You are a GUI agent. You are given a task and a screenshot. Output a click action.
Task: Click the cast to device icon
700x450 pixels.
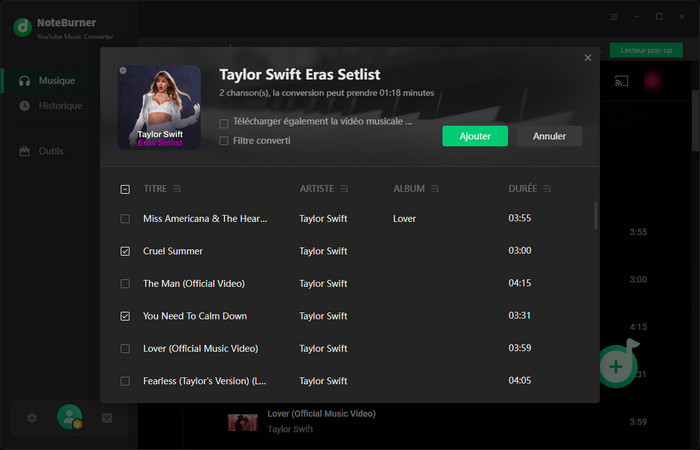(621, 81)
